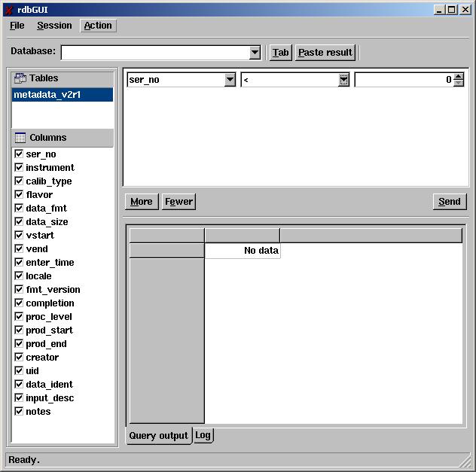
Task: Click the More button
Action: click(141, 201)
